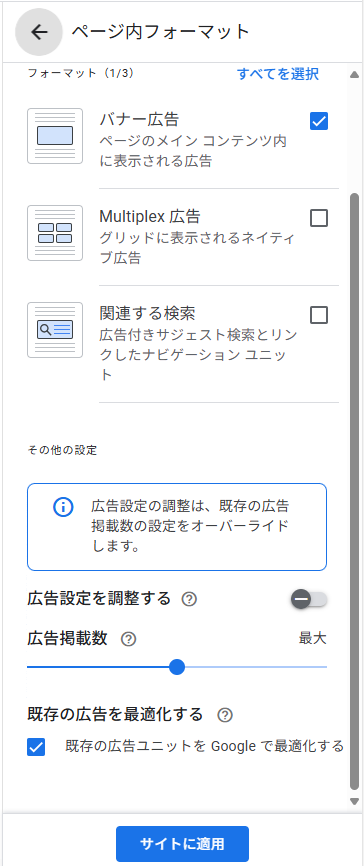Open help icon next to 既存の広告を最適化する
This screenshot has width=364, height=866.
[x=225, y=715]
